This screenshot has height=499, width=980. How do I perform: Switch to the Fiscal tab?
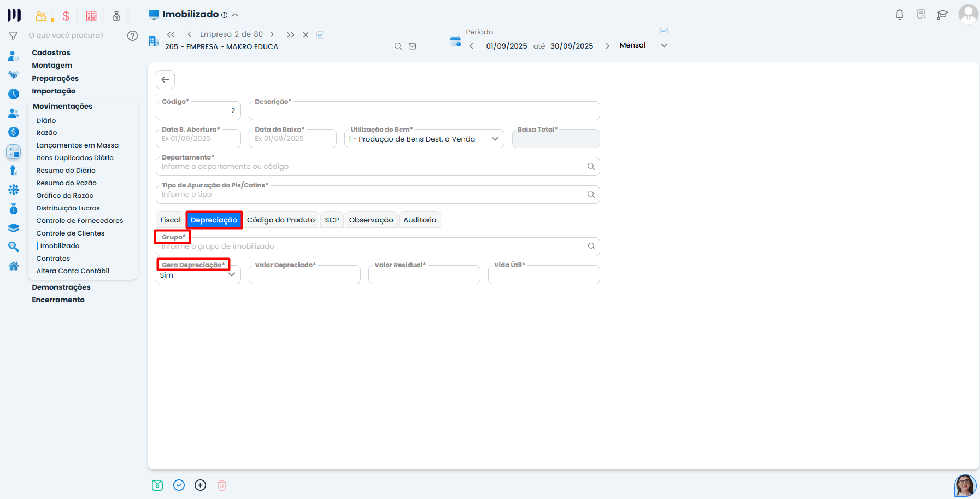click(x=170, y=220)
